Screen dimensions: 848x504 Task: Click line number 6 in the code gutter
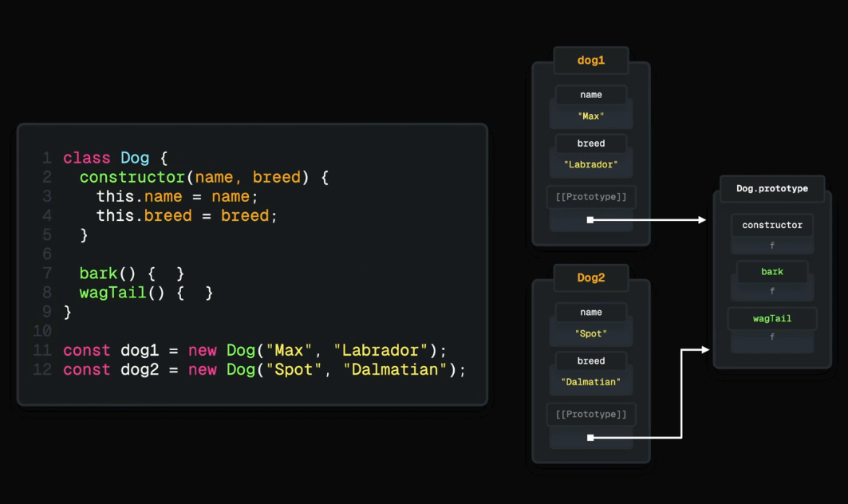(47, 254)
